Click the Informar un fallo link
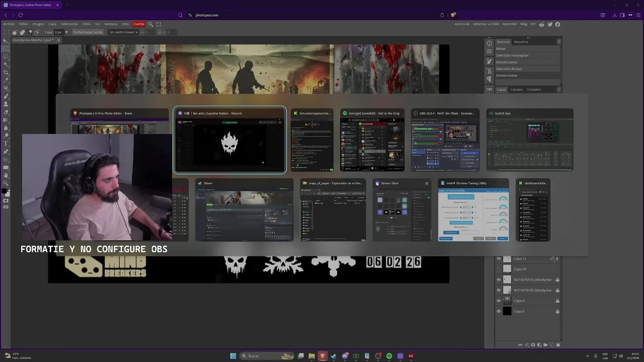The height and width of the screenshot is (362, 644). pos(486,24)
